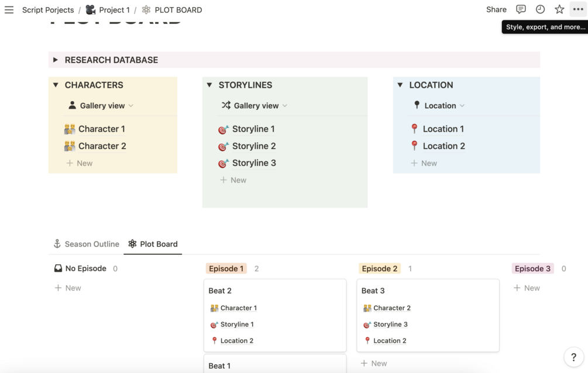Expand the RESEARCH DATABASE toggle

pyautogui.click(x=56, y=60)
